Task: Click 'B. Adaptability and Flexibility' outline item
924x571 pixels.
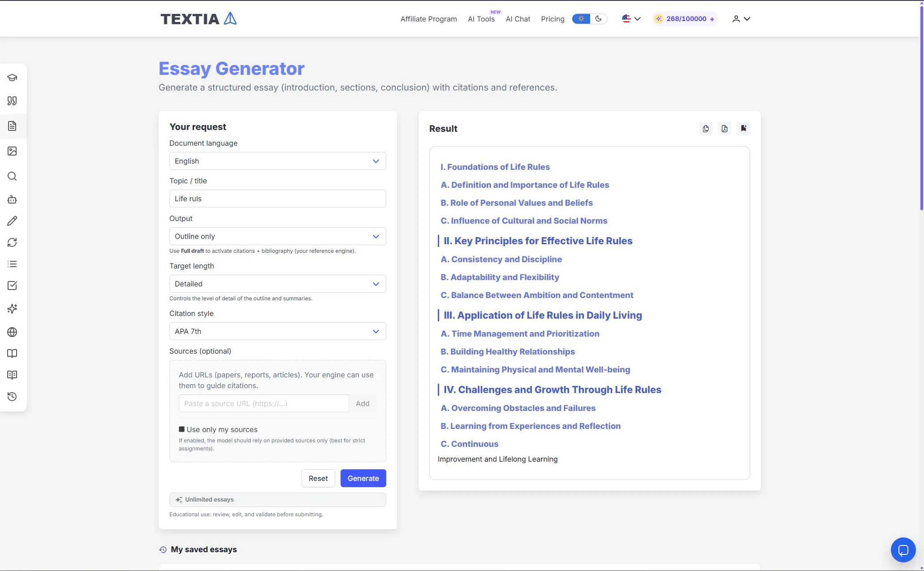Action: click(x=500, y=277)
